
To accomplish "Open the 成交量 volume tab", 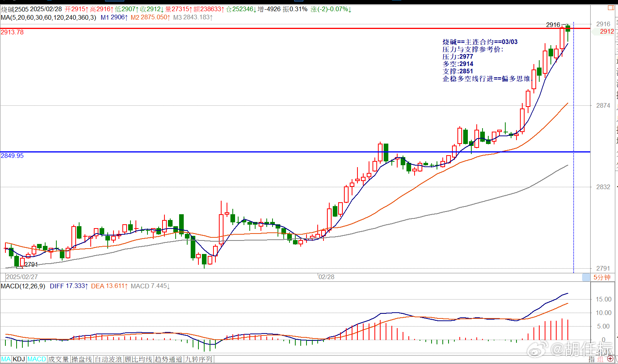I will [x=58, y=359].
